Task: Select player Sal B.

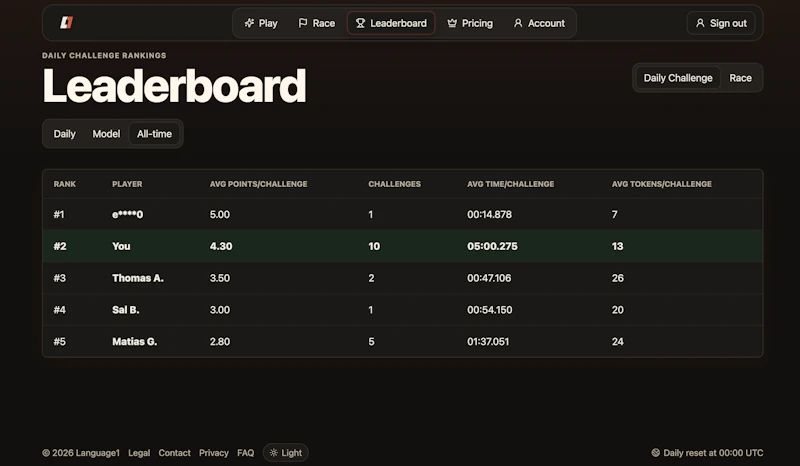Action: coord(126,310)
